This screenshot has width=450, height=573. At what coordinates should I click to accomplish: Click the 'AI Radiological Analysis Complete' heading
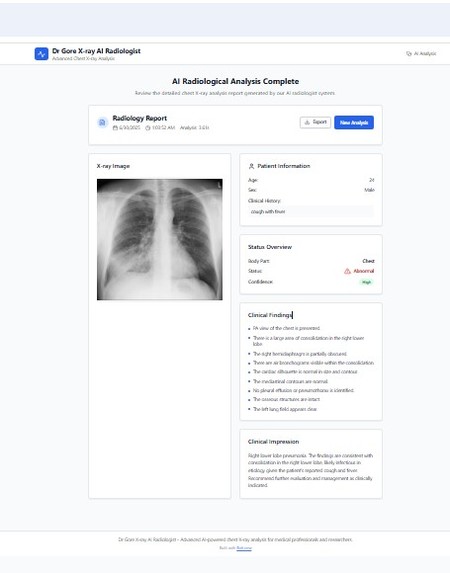235,81
